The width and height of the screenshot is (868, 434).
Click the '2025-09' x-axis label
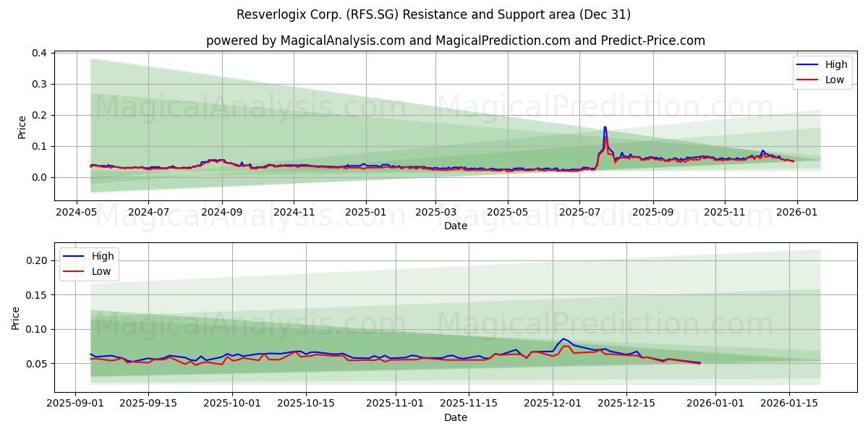[x=652, y=212]
